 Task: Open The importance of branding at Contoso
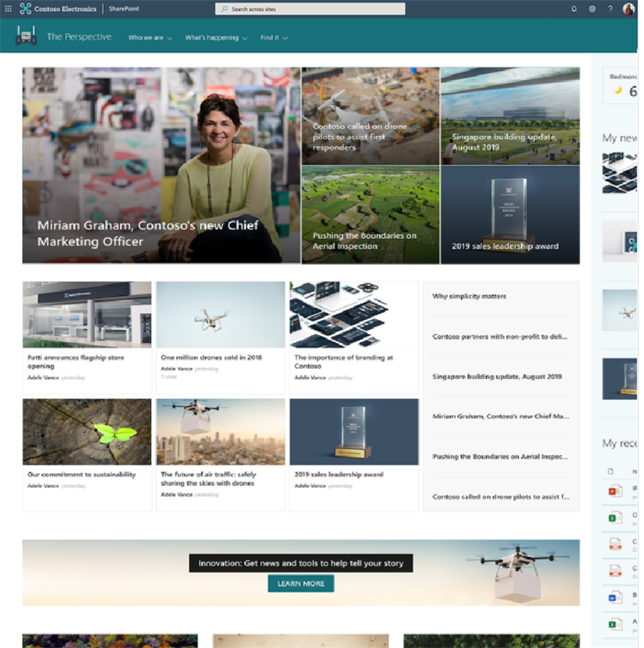[x=344, y=362]
